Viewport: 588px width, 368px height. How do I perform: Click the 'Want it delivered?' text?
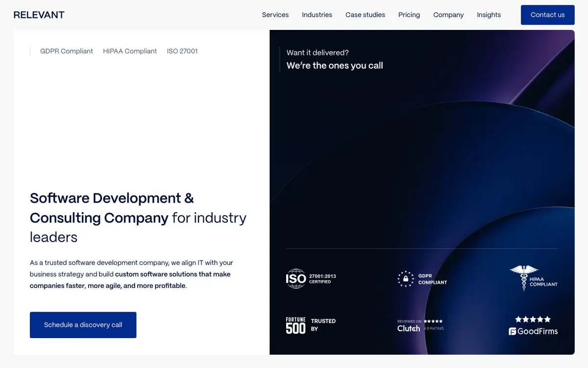(x=318, y=53)
